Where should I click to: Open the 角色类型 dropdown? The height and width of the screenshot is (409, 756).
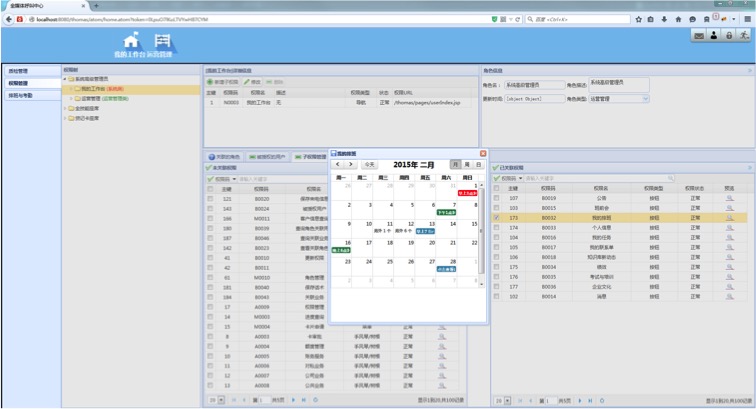click(x=645, y=99)
